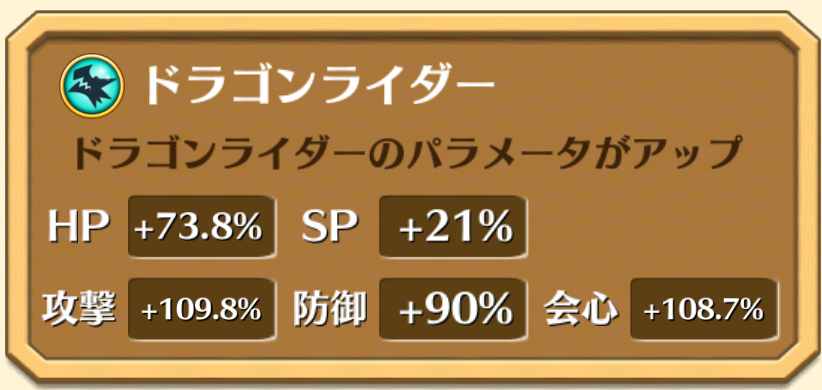This screenshot has height=390, width=822.
Task: Click the +21% percentage text
Action: click(455, 228)
